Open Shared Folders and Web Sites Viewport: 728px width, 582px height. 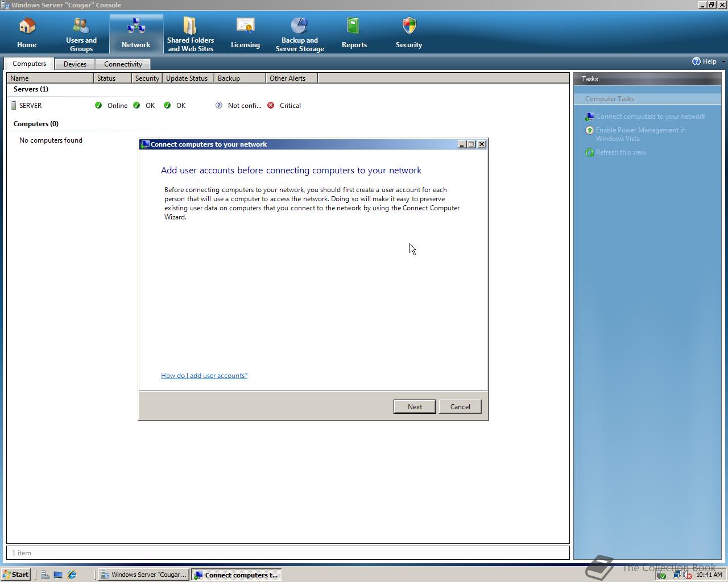click(x=191, y=34)
